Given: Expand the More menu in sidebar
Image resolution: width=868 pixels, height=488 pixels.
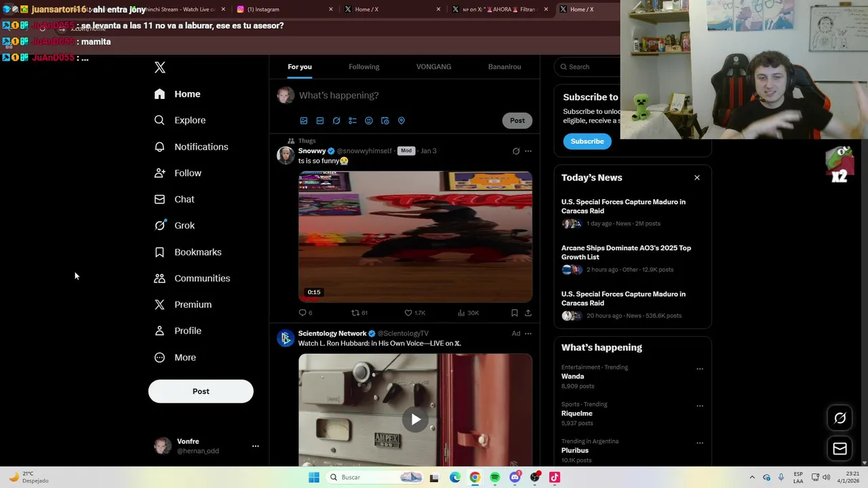Looking at the screenshot, I should click(x=176, y=357).
